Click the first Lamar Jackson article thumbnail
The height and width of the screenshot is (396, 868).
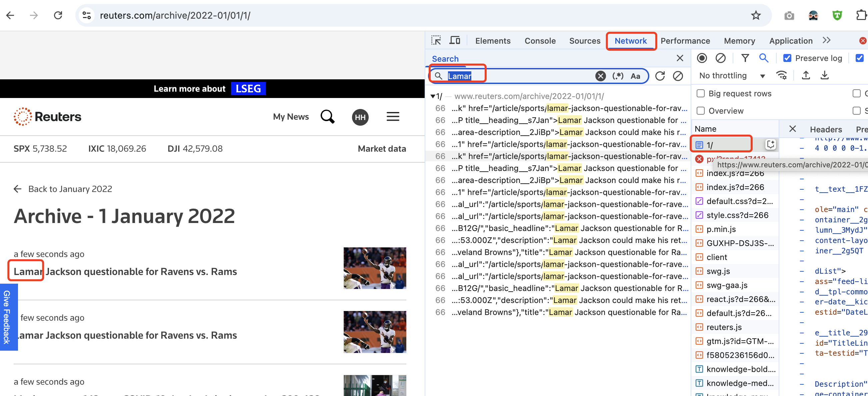375,268
